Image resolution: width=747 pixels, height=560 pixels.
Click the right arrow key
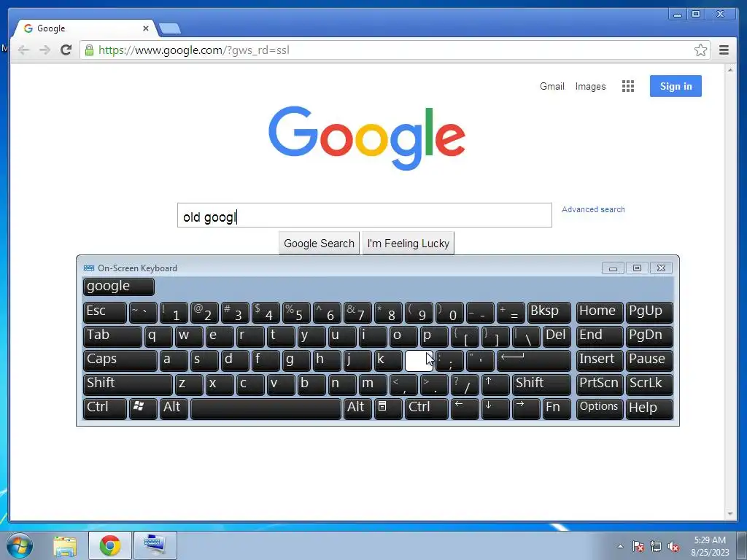point(525,408)
